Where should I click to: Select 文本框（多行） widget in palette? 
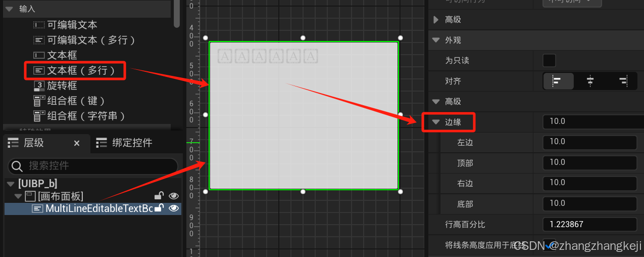(x=81, y=70)
